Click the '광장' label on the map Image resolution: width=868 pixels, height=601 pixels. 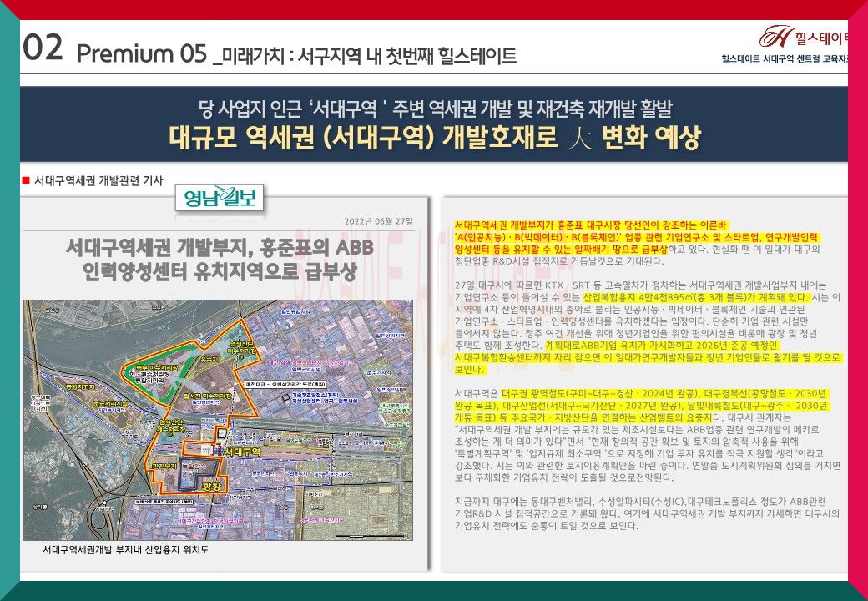pyautogui.click(x=212, y=487)
